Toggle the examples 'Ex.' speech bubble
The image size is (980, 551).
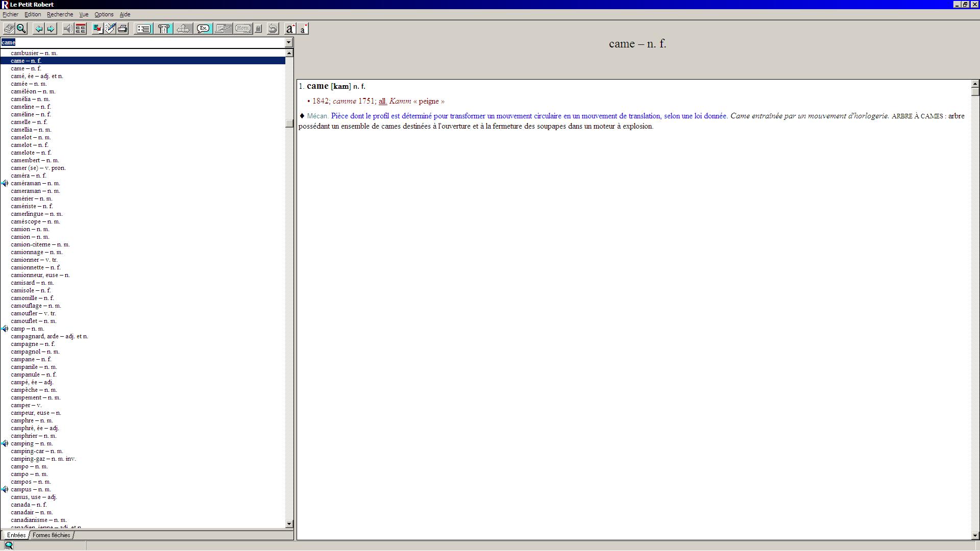click(203, 29)
